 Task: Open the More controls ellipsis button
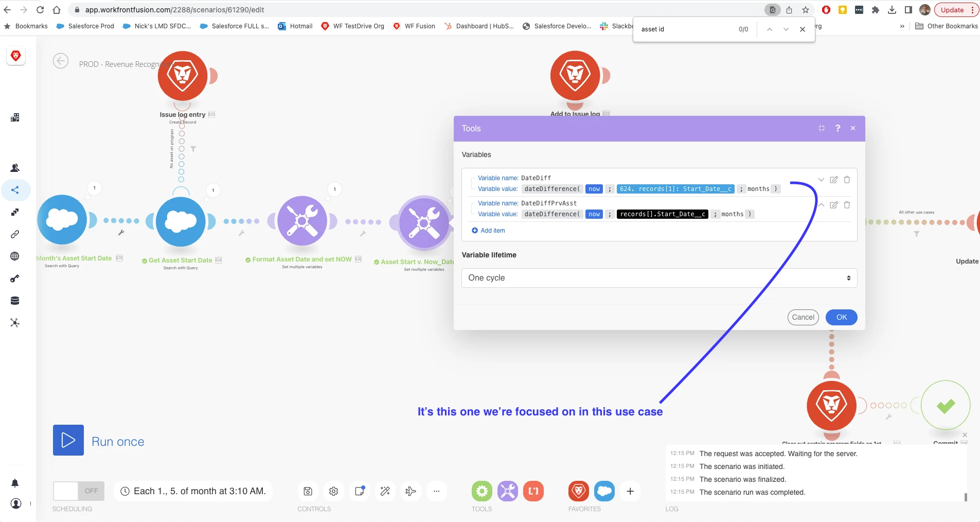tap(436, 491)
